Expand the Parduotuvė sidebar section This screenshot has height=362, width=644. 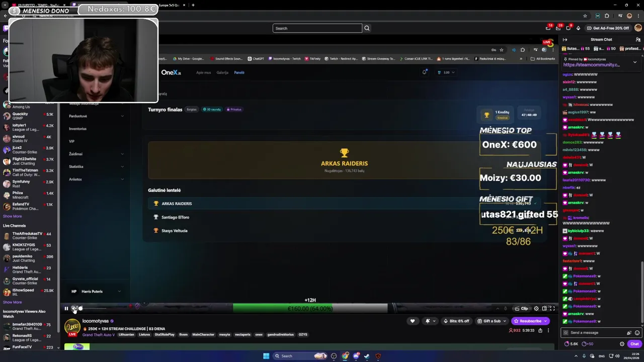(x=96, y=116)
